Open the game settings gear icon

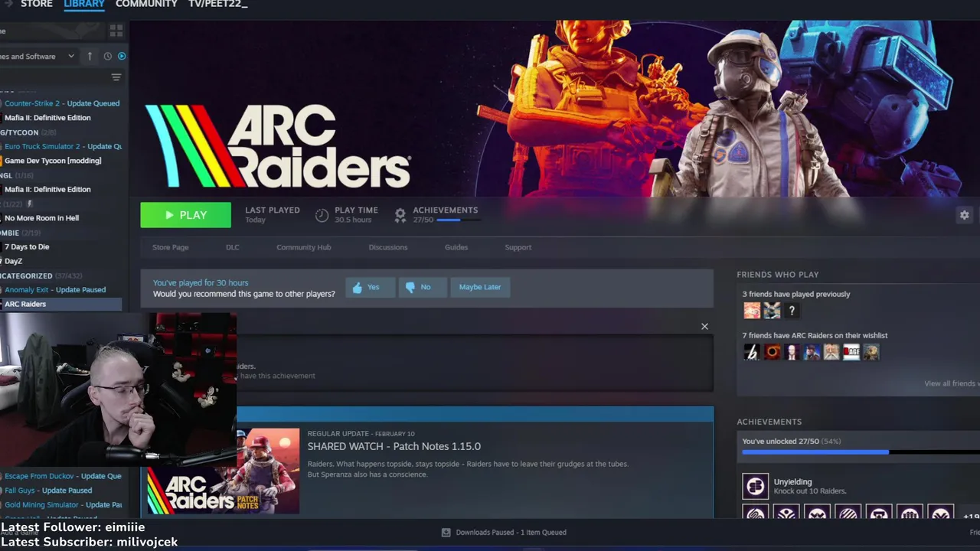point(964,215)
